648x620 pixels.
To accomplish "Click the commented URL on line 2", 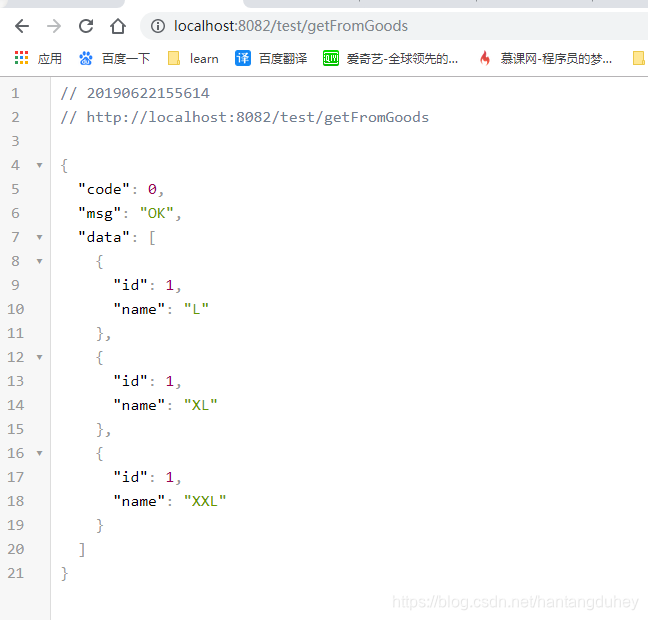I will 257,117.
